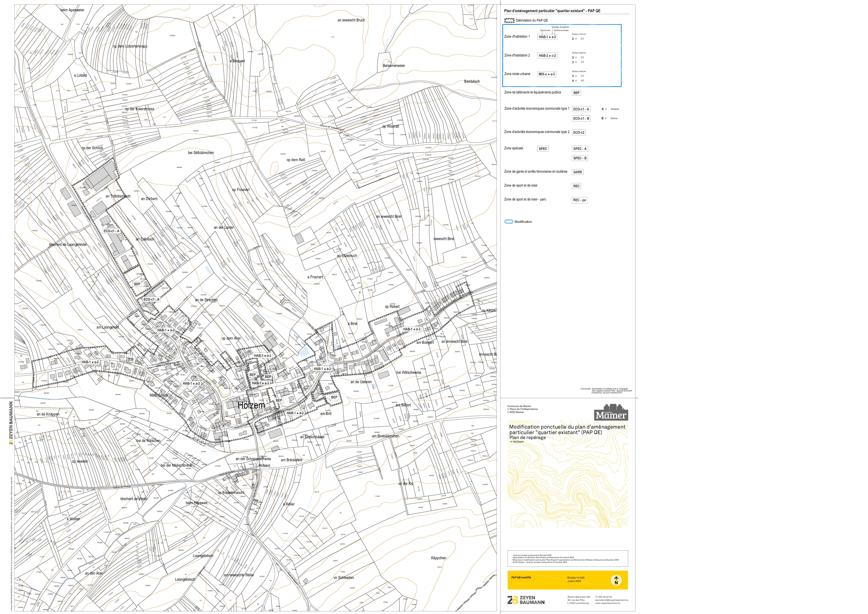Click the ECO-c2 legend box
The image size is (868, 614).
coord(579,132)
